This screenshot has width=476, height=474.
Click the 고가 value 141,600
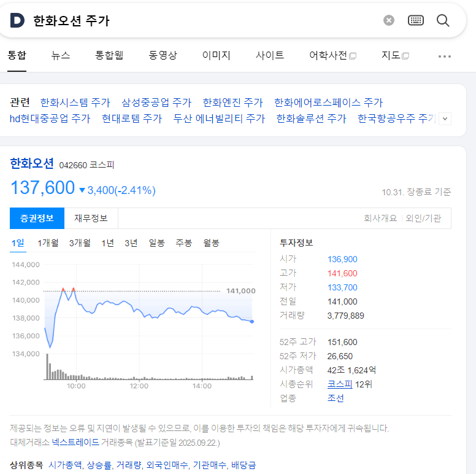tap(342, 273)
